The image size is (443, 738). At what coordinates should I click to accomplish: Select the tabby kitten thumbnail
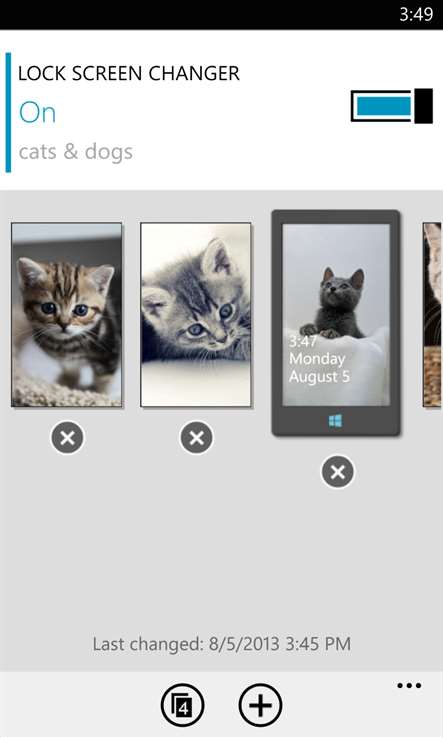[67, 314]
